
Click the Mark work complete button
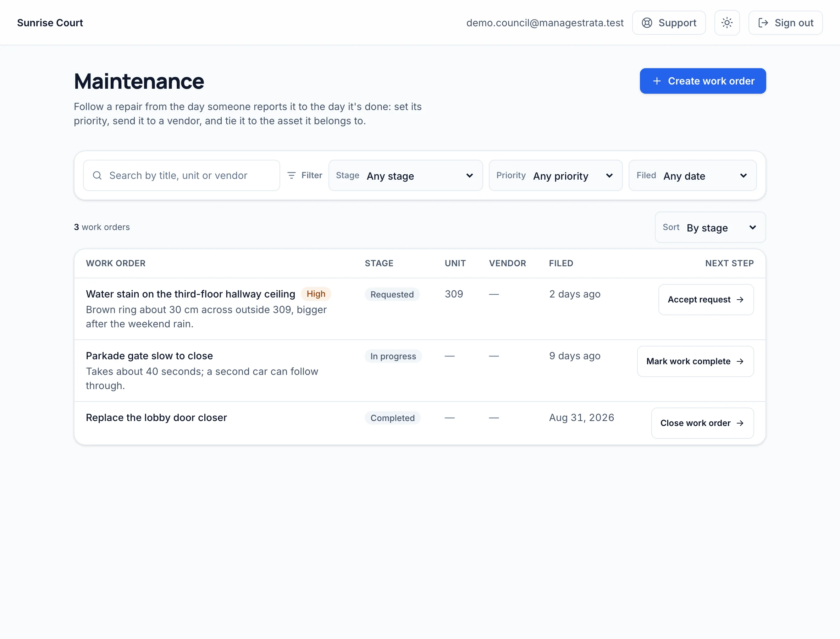695,361
